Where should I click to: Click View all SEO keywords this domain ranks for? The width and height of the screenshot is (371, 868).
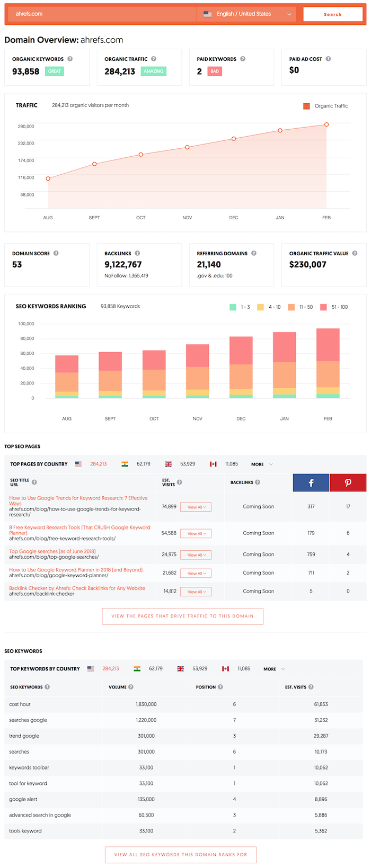click(181, 855)
